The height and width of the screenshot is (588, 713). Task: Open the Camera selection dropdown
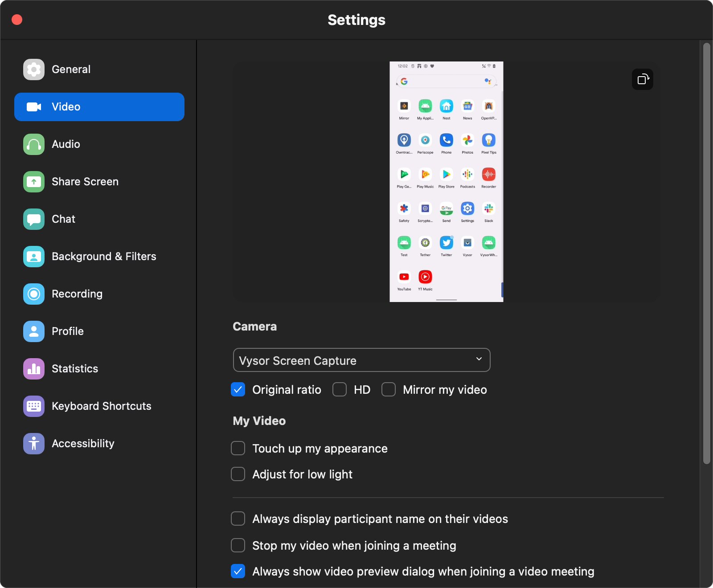point(361,360)
